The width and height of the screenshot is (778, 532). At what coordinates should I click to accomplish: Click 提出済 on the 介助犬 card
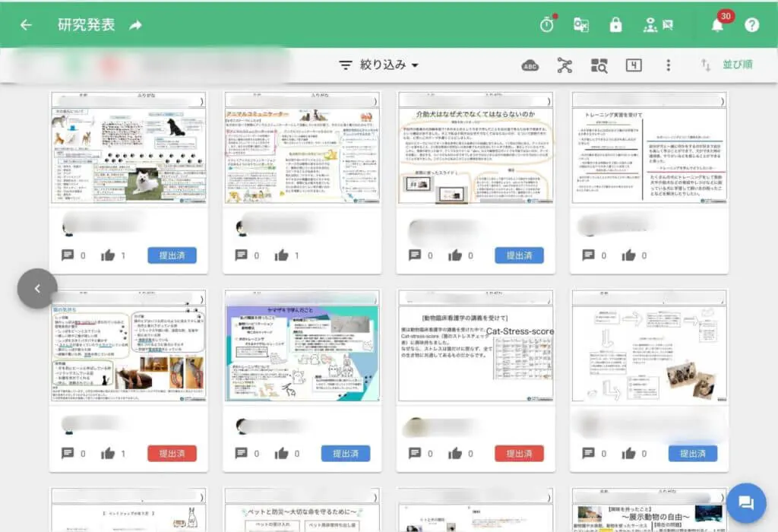519,255
